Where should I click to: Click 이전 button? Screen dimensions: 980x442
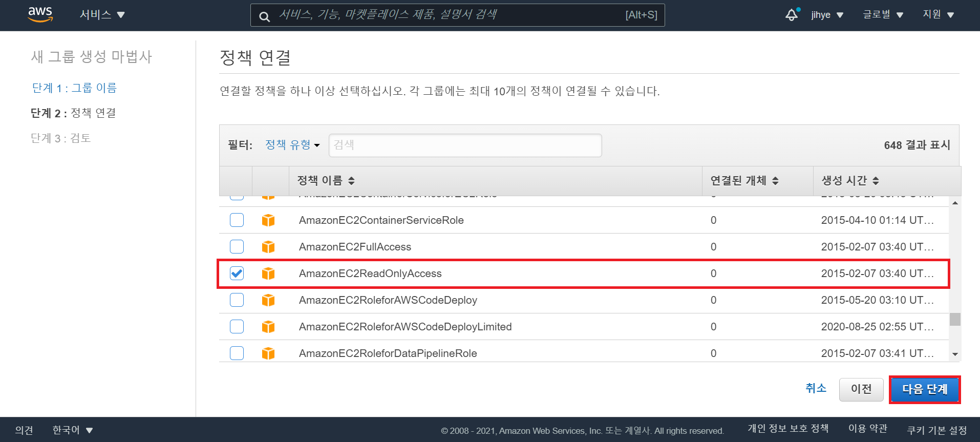[x=861, y=389]
